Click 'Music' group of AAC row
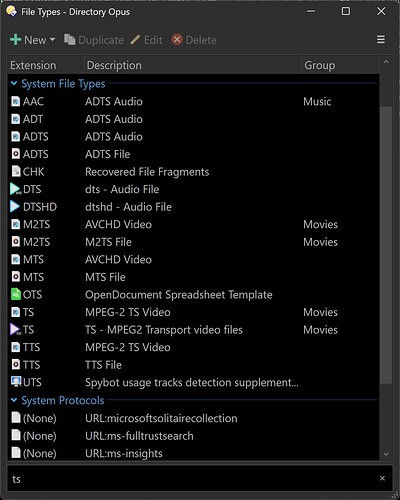The height and width of the screenshot is (500, 400). pos(317,101)
